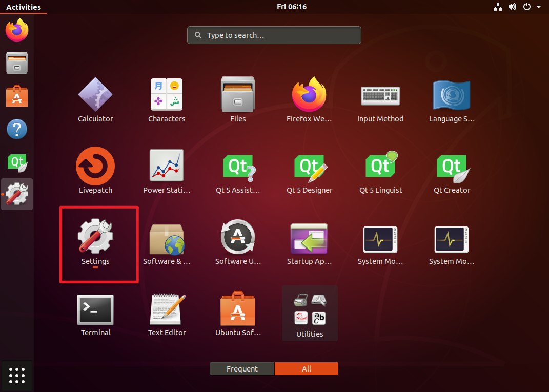The image size is (549, 392).
Task: Click the Activities button
Action: point(24,7)
